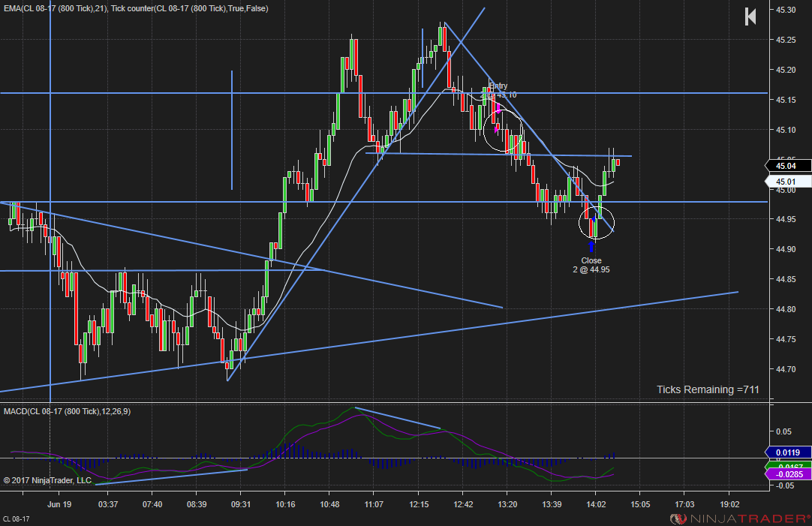The width and height of the screenshot is (812, 526).
Task: Click the 45.00 price axis label
Action: coord(786,190)
